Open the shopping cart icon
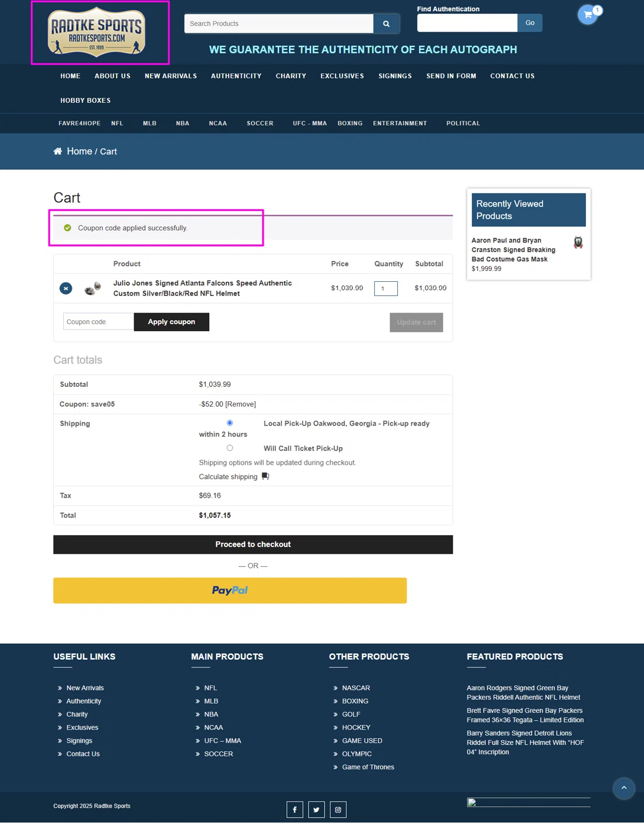Viewport: 644px width, 824px height. coord(588,15)
